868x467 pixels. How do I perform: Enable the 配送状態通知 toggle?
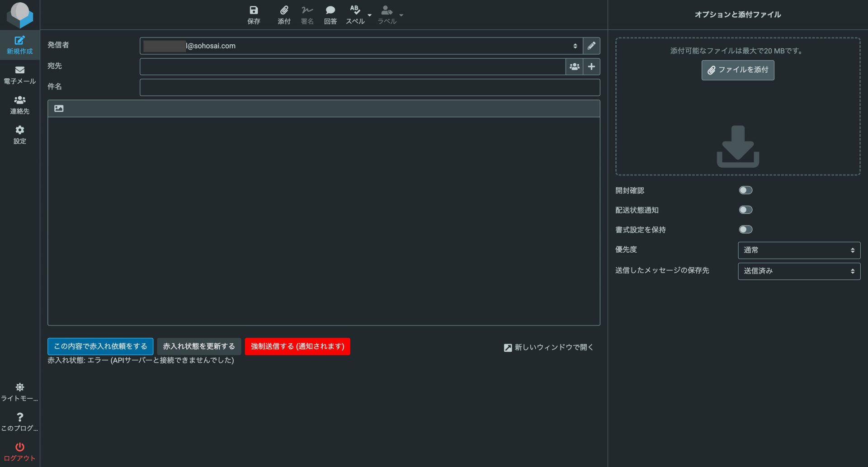tap(745, 210)
